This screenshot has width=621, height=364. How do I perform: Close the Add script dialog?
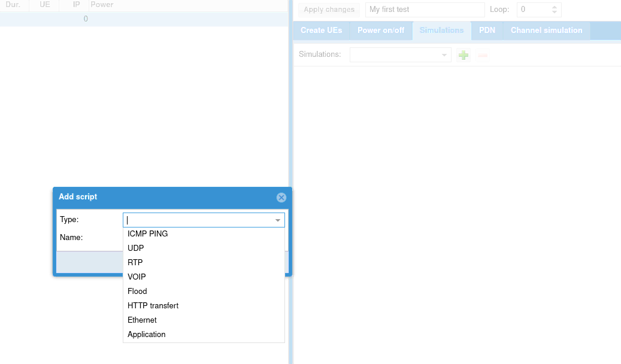[281, 198]
